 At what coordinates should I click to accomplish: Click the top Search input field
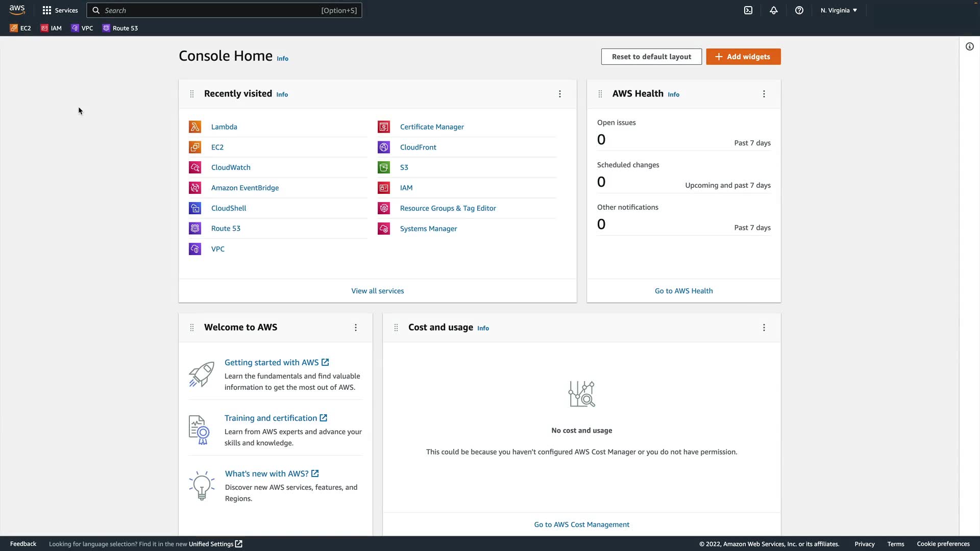225,10
